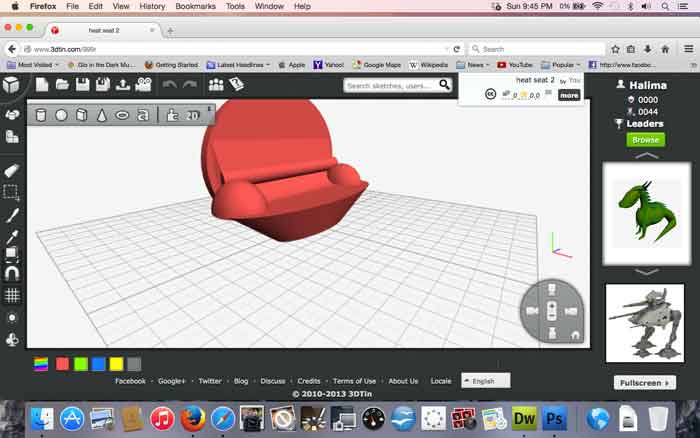Viewport: 700px width, 438px height.
Task: Click the Creative Commons license icon
Action: (490, 94)
